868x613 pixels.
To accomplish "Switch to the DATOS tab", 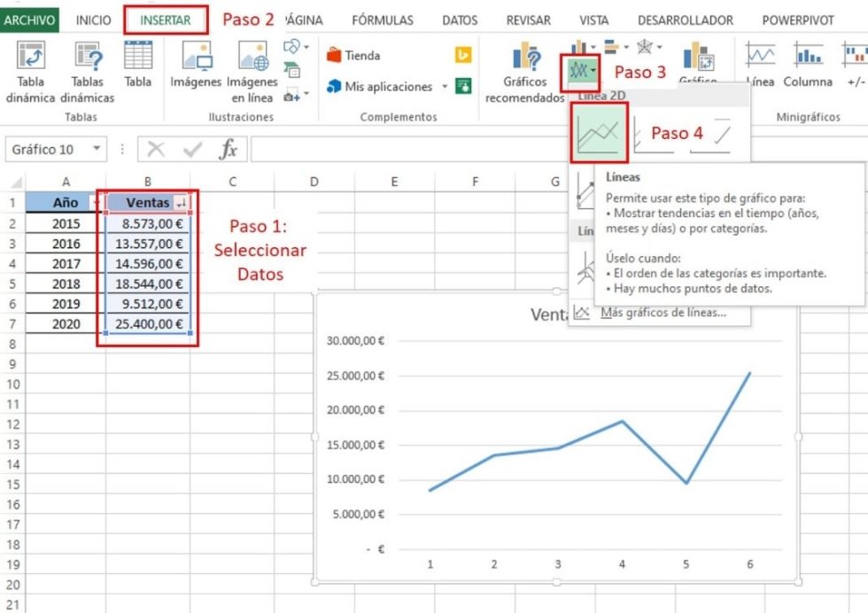I will 460,20.
